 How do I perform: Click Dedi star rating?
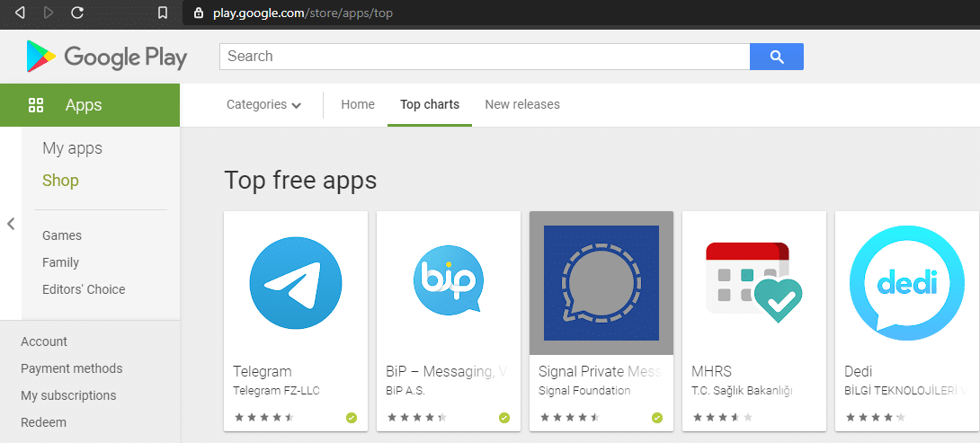[875, 417]
